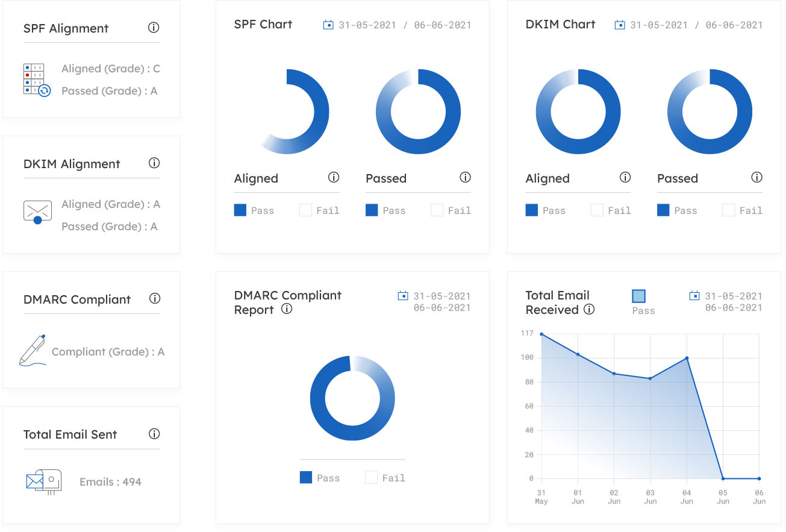Toggle Pass legend under DKIM Passed
This screenshot has width=786, height=532.
pos(677,210)
